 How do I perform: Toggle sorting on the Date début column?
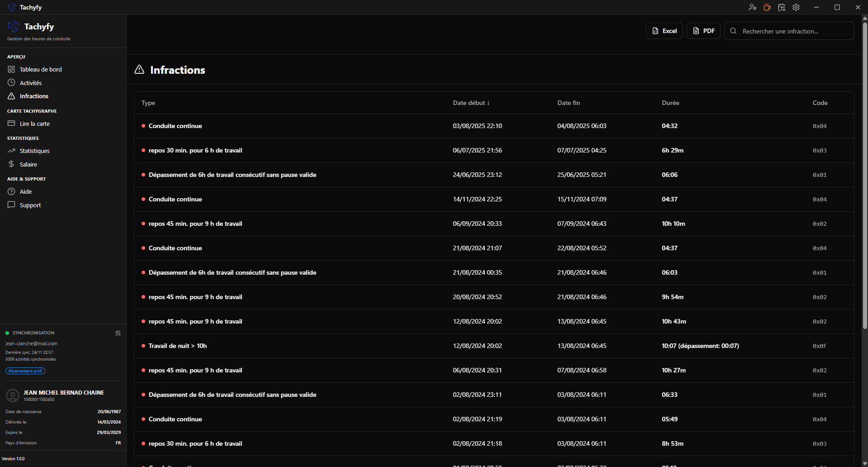coord(470,103)
